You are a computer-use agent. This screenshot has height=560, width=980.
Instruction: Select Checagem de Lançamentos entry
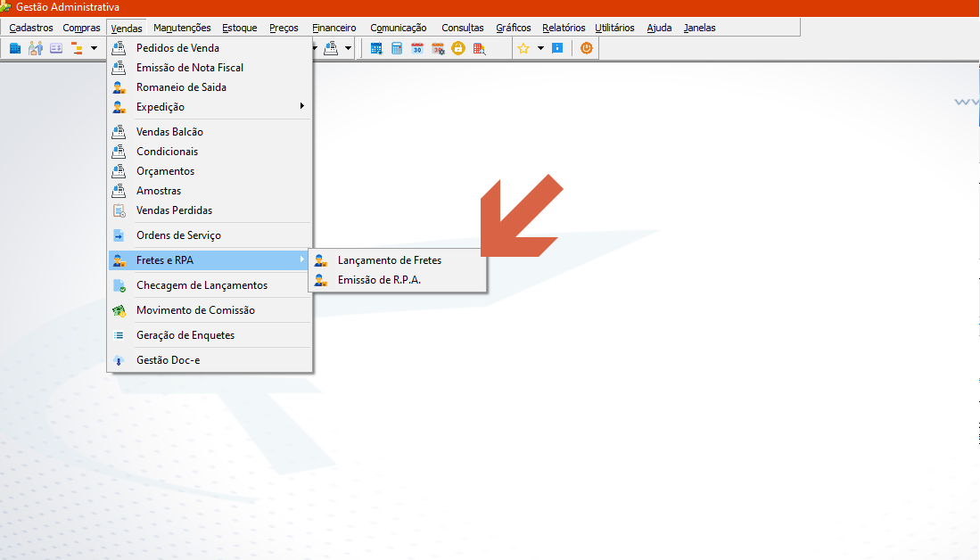click(210, 285)
